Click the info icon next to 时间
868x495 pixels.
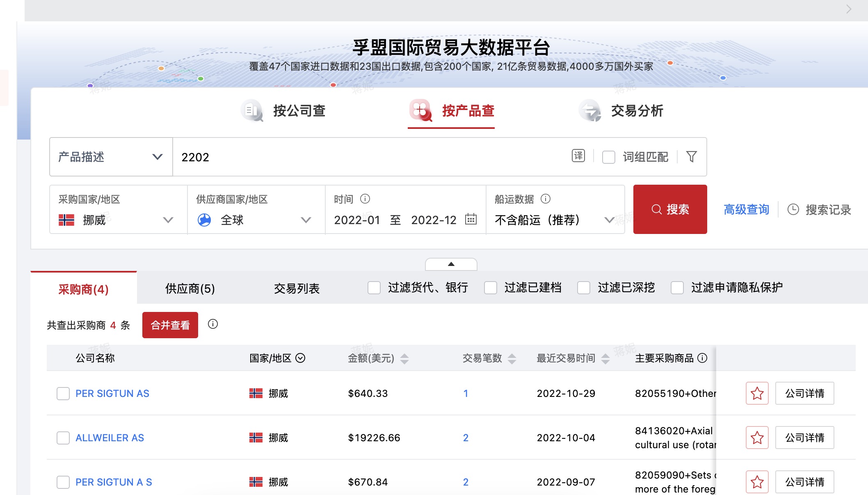365,199
